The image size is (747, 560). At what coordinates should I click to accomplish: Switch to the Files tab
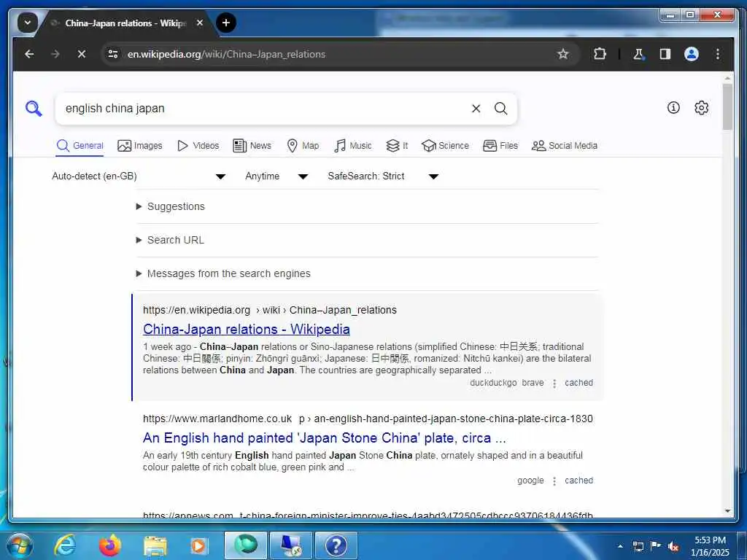(500, 146)
